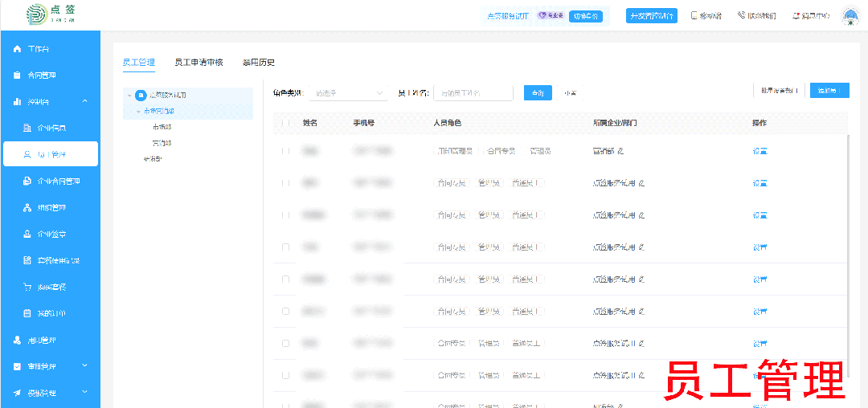Collapse the 控制台 sidebar group chevron

84,101
